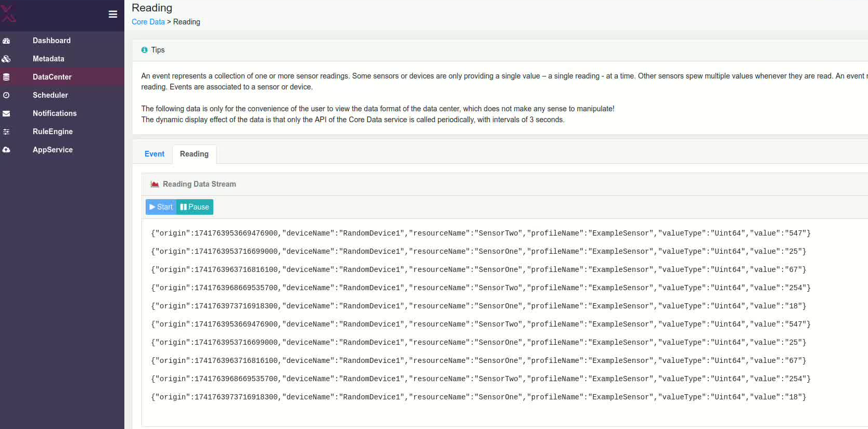Click the DataCenter database icon
868x429 pixels.
pyautogui.click(x=6, y=77)
